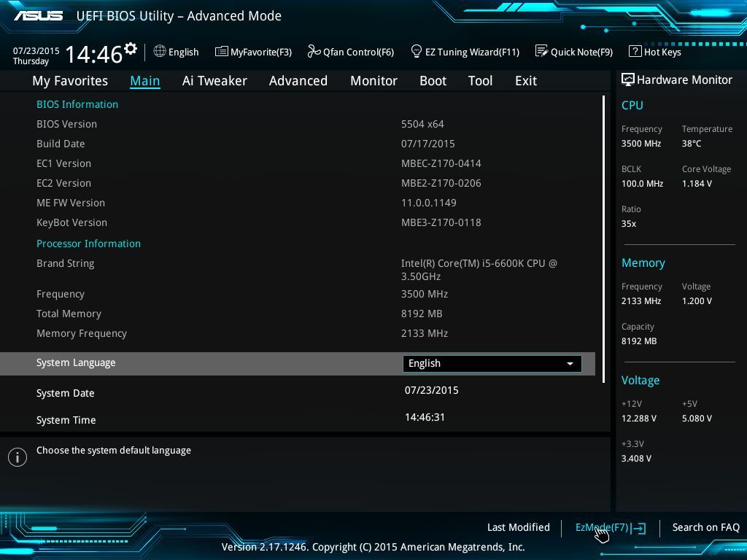This screenshot has width=747, height=560.
Task: Click the +12V 12.288 V reading
Action: 639,419
